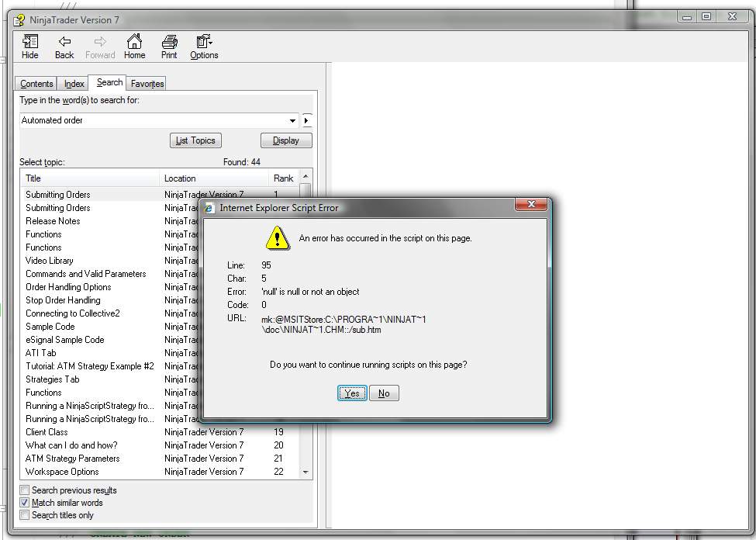Click the Internet Explorer icon in dialog title
The height and width of the screenshot is (540, 756).
(209, 208)
